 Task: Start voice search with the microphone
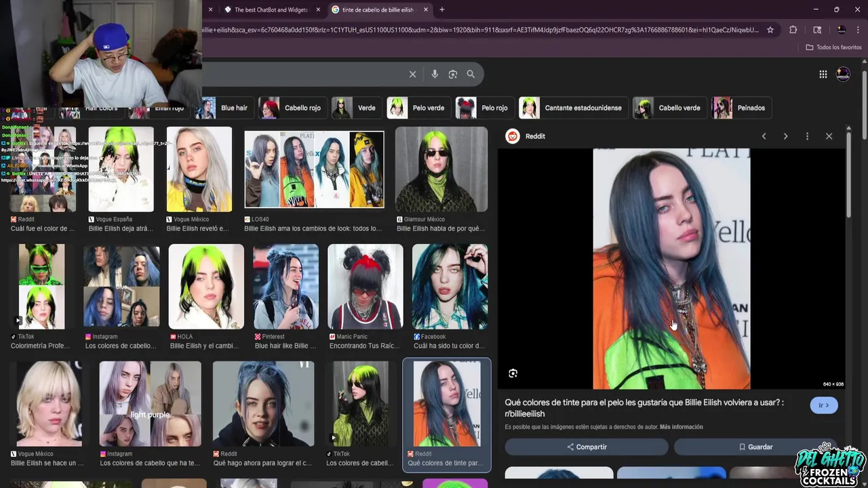435,75
